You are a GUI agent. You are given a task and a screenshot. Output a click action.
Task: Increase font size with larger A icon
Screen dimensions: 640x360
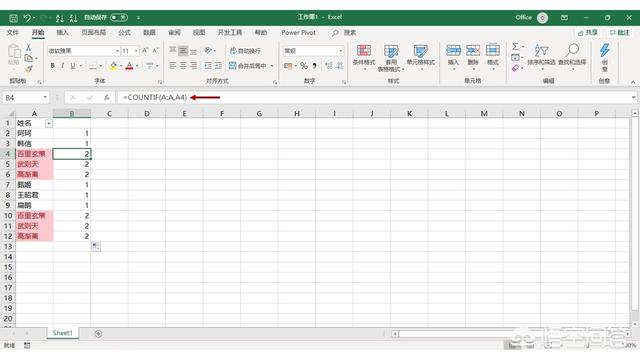[x=145, y=51]
